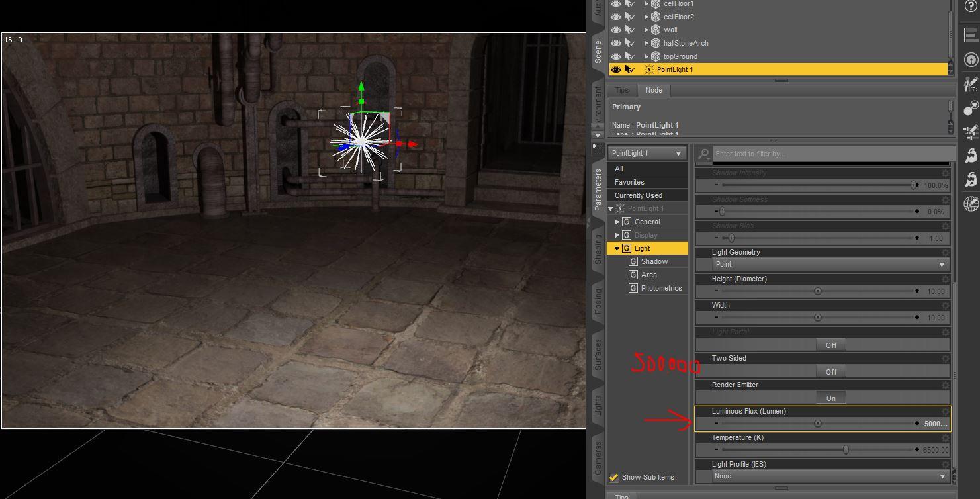Toggle selectability of PointLight 1 in Scene
980x499 pixels.
point(630,69)
